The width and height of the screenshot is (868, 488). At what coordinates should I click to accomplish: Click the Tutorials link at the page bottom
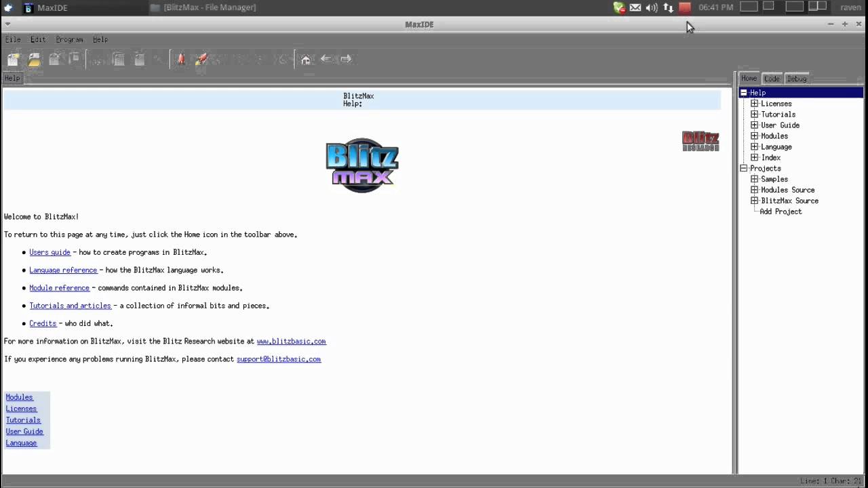click(23, 420)
